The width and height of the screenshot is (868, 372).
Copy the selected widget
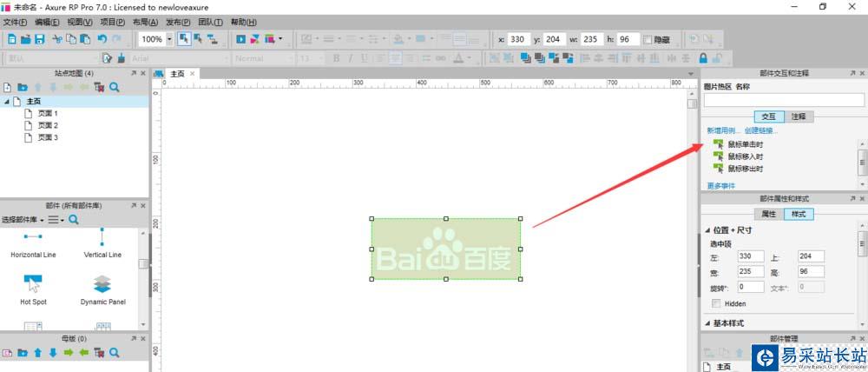click(x=71, y=39)
